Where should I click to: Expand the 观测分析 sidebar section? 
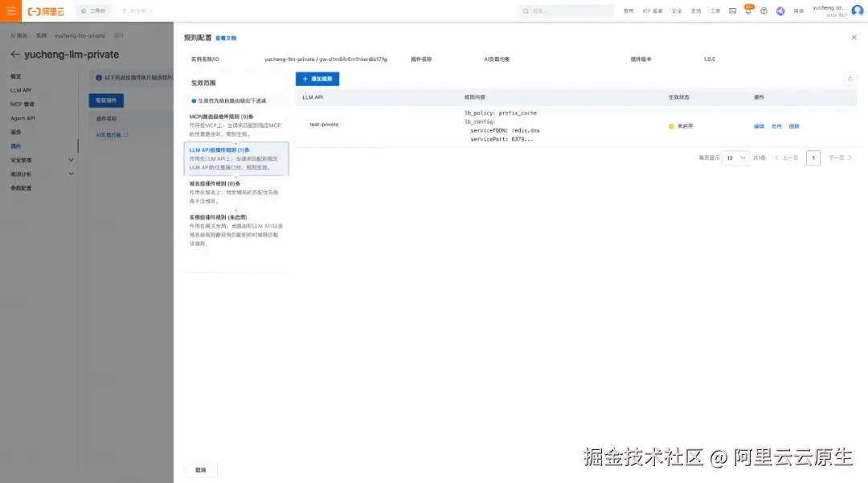(x=42, y=174)
